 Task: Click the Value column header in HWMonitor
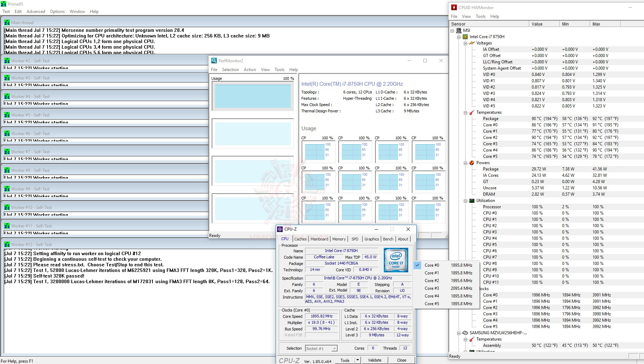pos(544,24)
